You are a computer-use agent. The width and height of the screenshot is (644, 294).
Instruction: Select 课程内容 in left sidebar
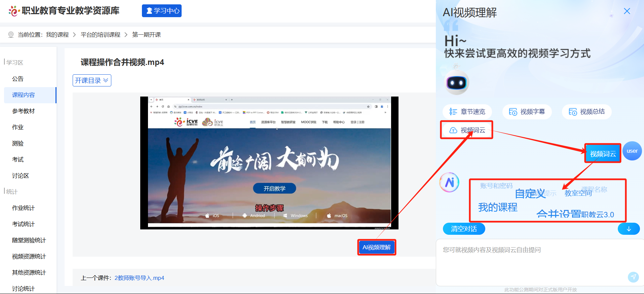(24, 95)
